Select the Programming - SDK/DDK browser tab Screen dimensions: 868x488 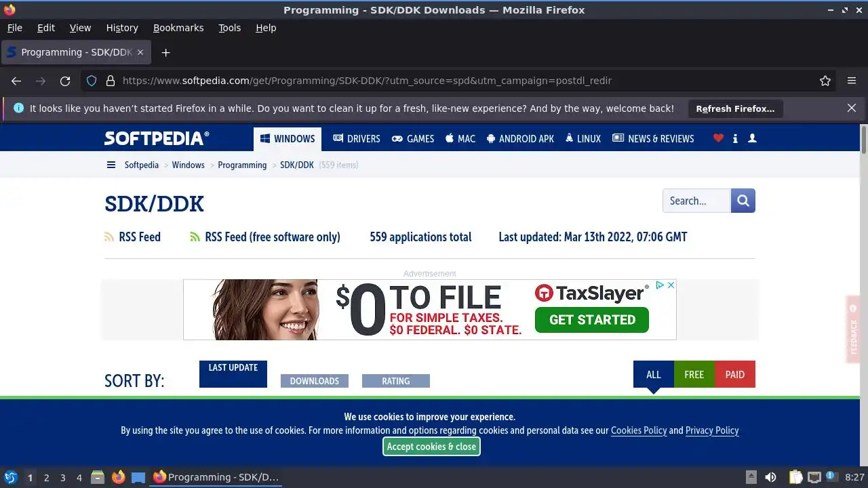click(x=76, y=52)
